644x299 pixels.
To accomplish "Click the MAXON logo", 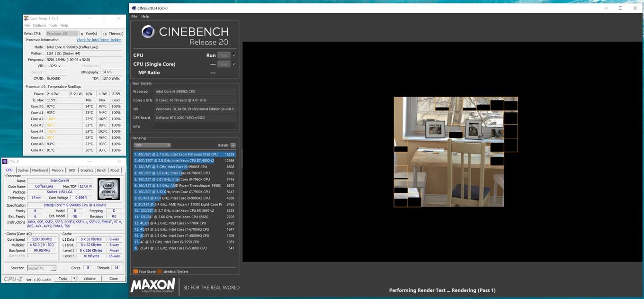I will (153, 286).
